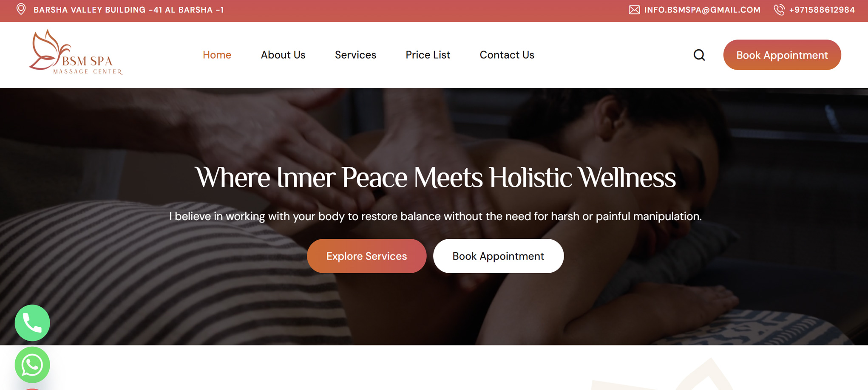Image resolution: width=868 pixels, height=390 pixels.
Task: Click the search magnifier icon
Action: coord(699,55)
